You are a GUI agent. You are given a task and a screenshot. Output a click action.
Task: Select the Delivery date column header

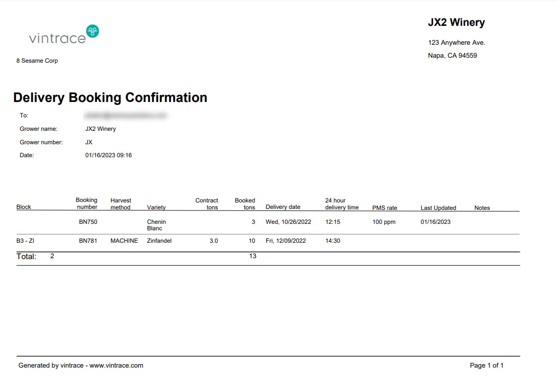coord(282,207)
